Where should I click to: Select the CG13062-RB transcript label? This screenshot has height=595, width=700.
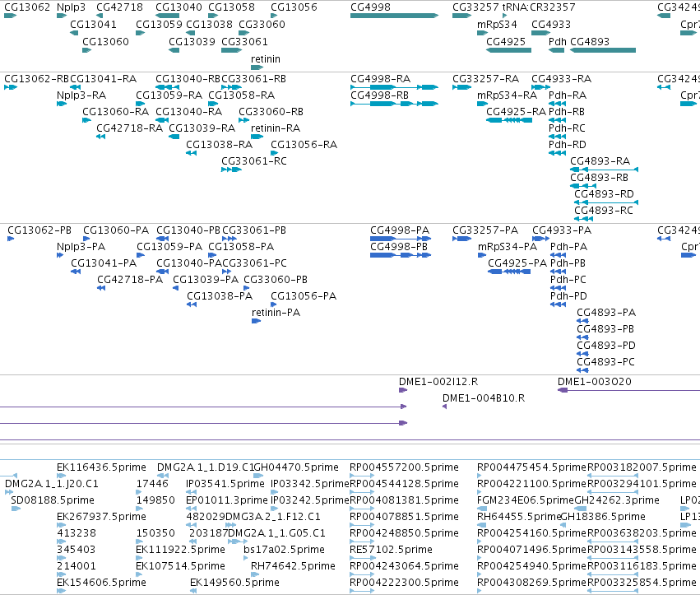click(37, 79)
